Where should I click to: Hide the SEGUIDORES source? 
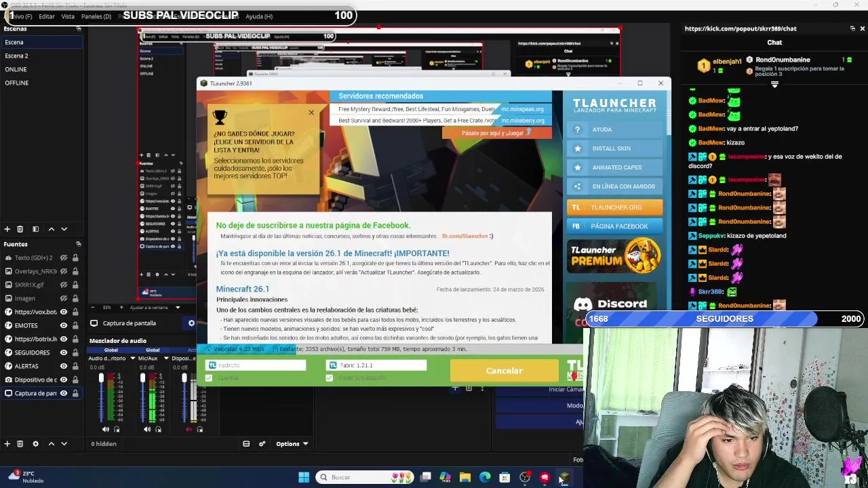point(64,352)
